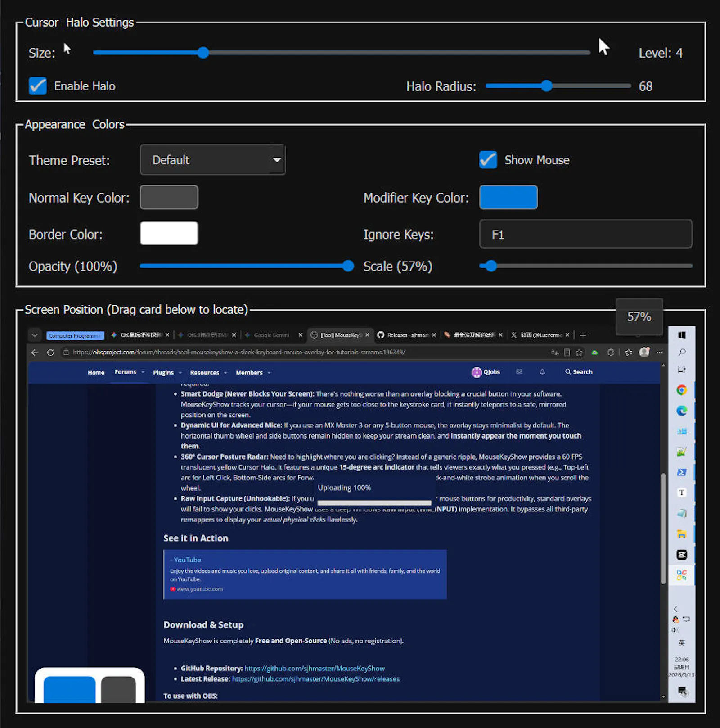Click the browser back arrow in preview
720x728 pixels.
click(35, 353)
